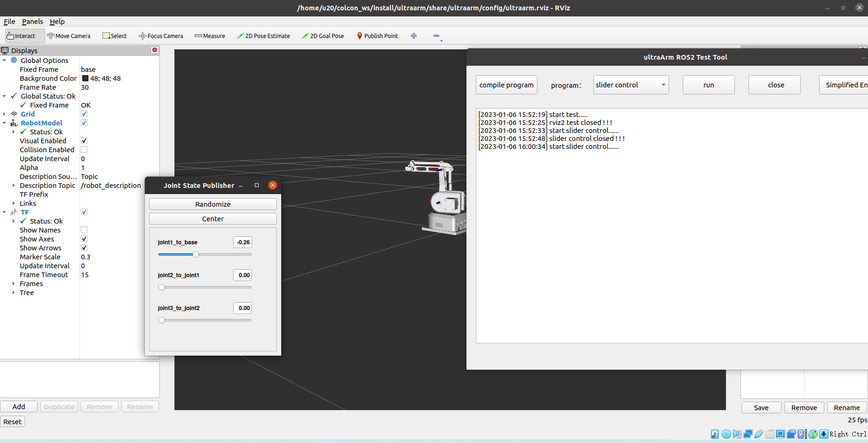Activate the 2D Pose Estimate tool
868x443 pixels.
point(263,36)
